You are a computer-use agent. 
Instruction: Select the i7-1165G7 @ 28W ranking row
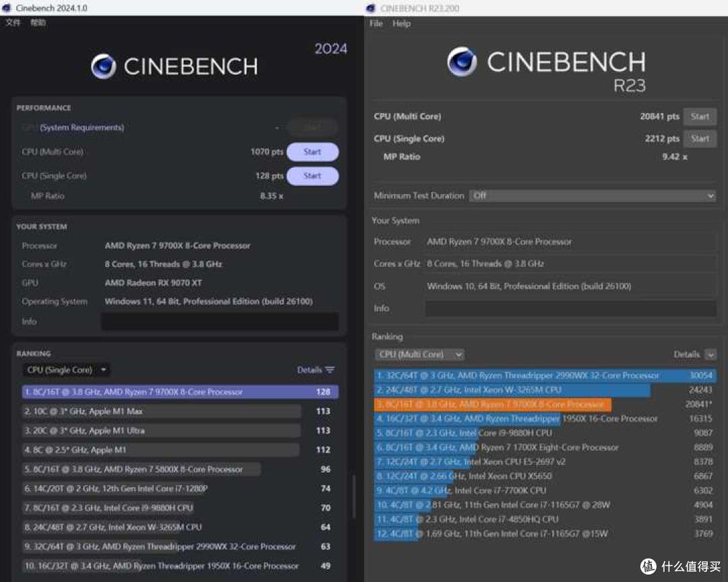(545, 505)
